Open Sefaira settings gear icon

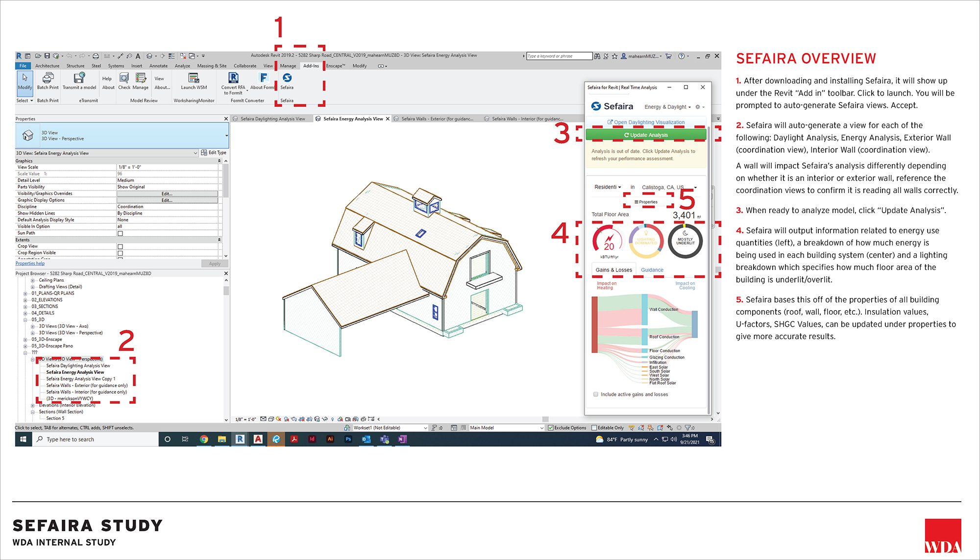[x=698, y=107]
